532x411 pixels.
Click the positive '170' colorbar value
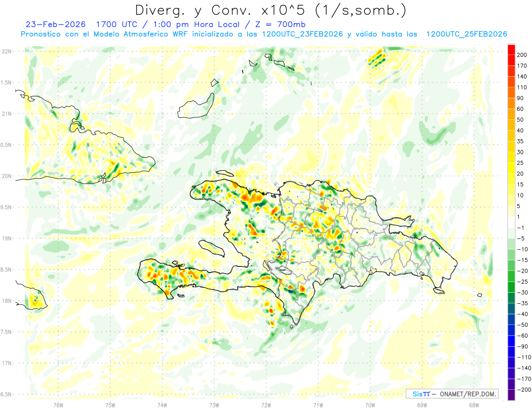[x=522, y=66]
